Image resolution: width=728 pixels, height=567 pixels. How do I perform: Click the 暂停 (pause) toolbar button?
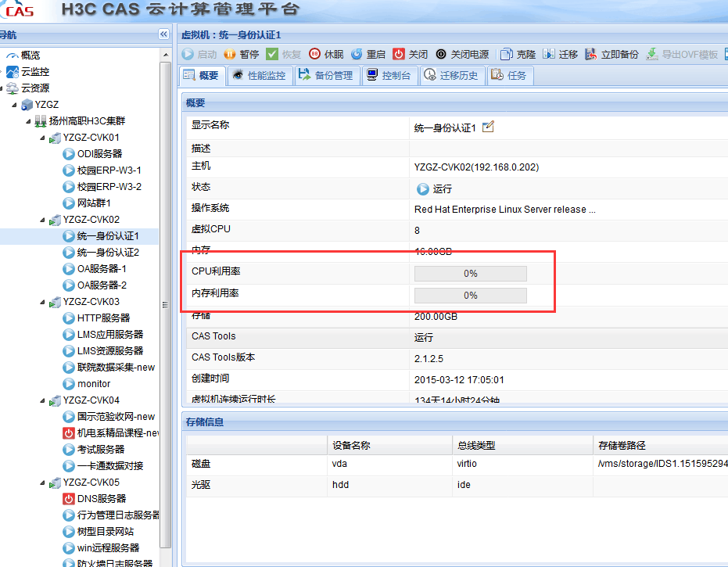click(x=242, y=54)
